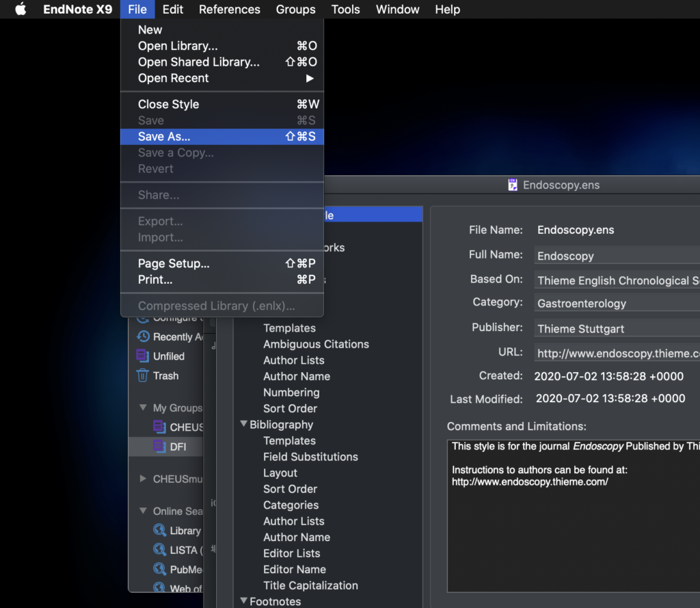Select Ambiguous Citations in style tree
Viewport: 700px width, 608px height.
[316, 344]
